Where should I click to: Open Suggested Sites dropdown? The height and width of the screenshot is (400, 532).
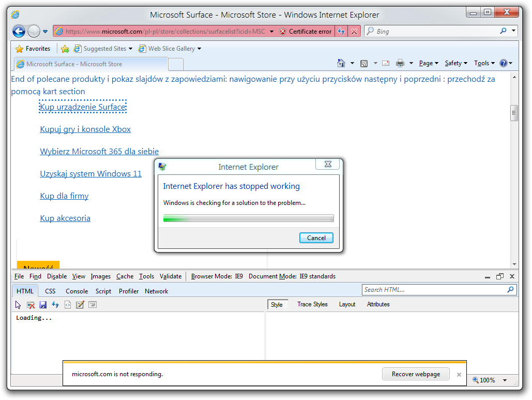pyautogui.click(x=103, y=49)
